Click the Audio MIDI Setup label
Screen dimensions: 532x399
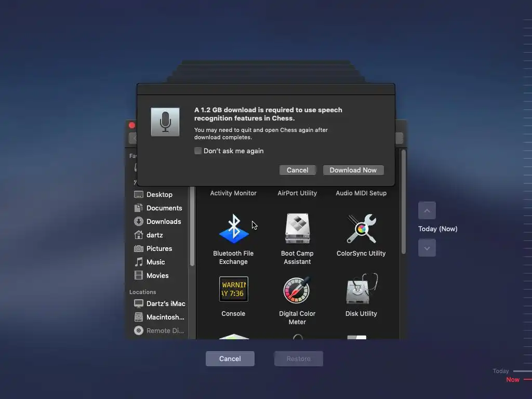(362, 193)
